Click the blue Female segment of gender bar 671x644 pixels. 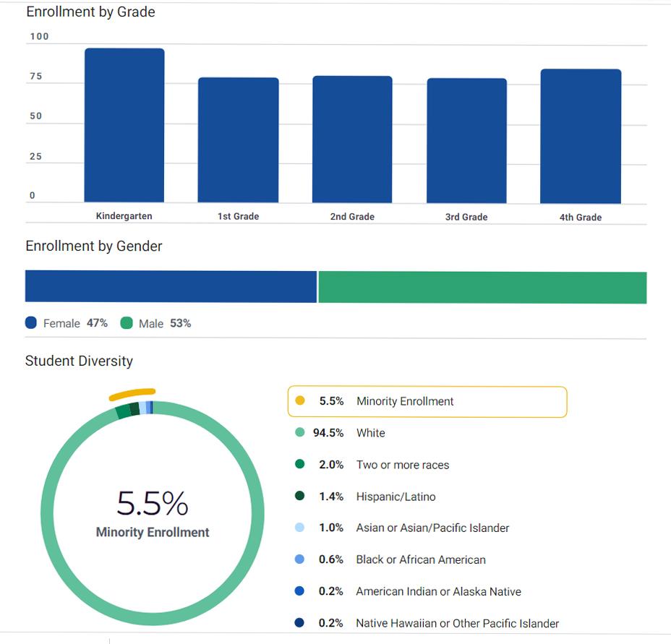tap(171, 286)
